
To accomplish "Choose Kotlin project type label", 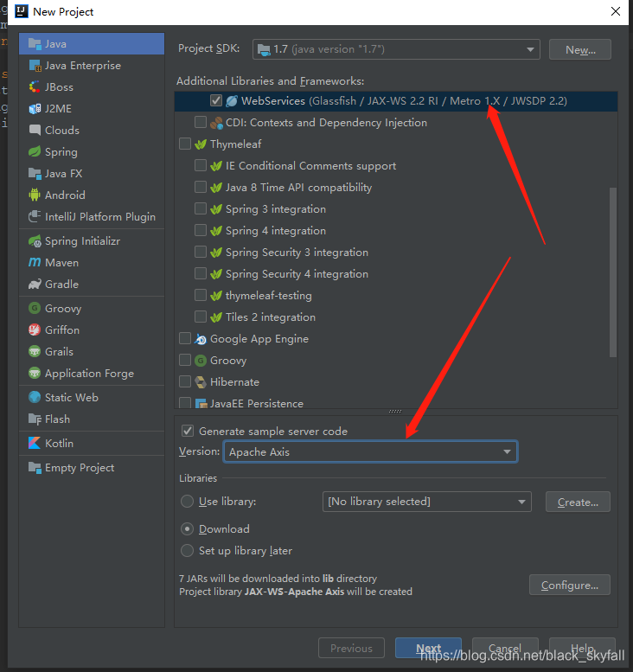I will click(59, 443).
